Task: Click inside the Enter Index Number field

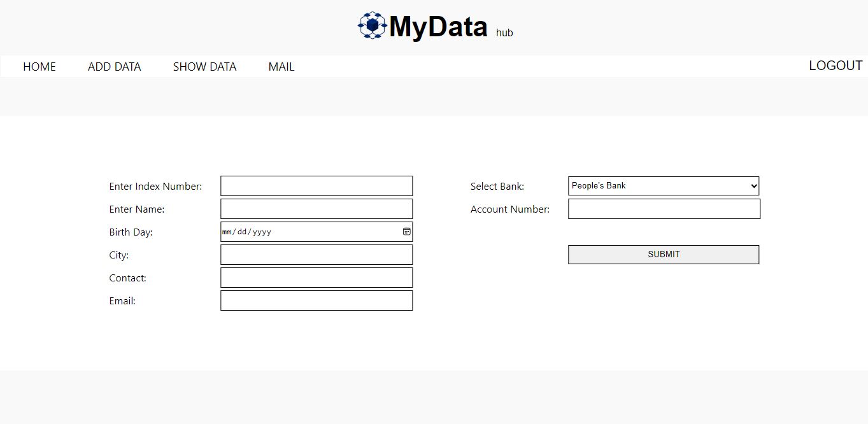Action: pos(317,185)
